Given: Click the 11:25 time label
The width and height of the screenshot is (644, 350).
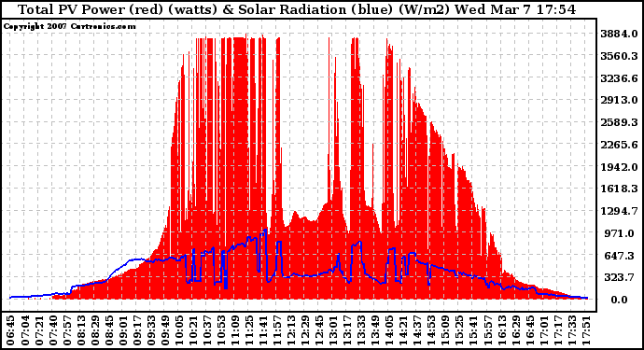Looking at the screenshot, I should 249,330.
